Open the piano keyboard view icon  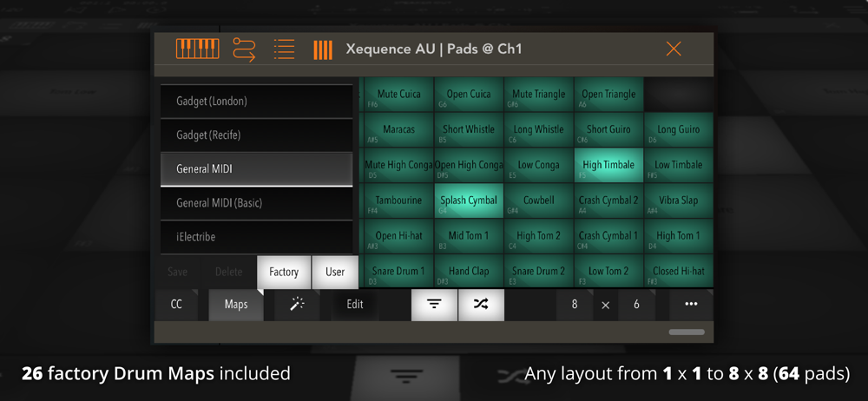198,49
